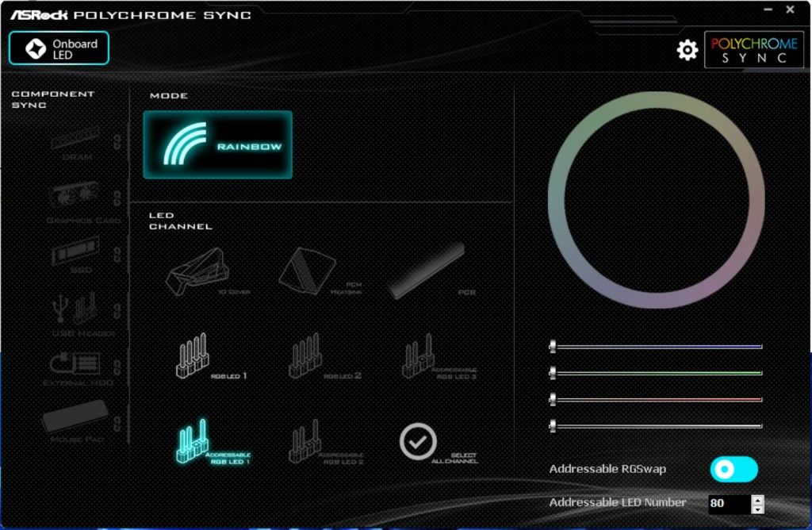The height and width of the screenshot is (530, 812).
Task: Toggle the Addressable RGSwap switch
Action: point(733,470)
